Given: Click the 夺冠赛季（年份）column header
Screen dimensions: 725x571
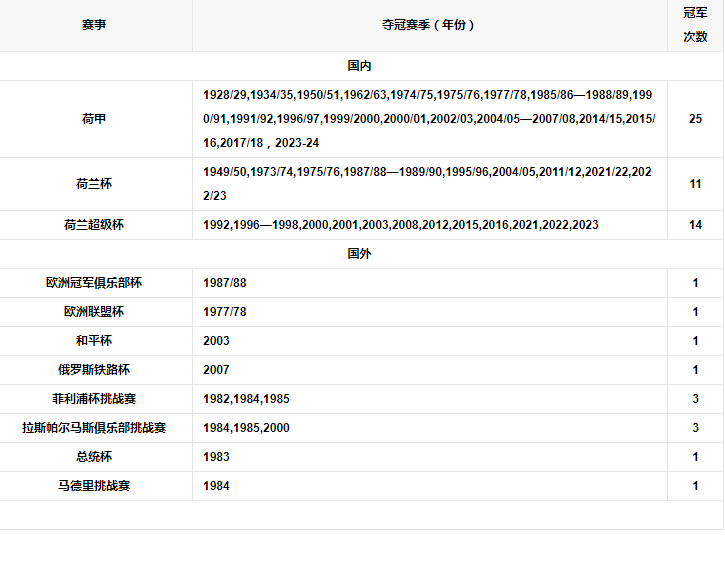Looking at the screenshot, I should pos(429,25).
